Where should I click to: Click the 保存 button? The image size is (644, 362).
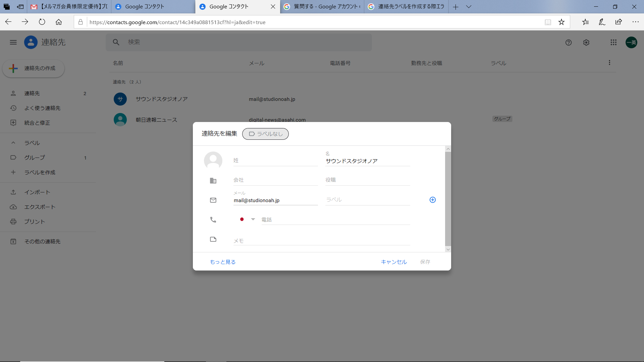425,262
